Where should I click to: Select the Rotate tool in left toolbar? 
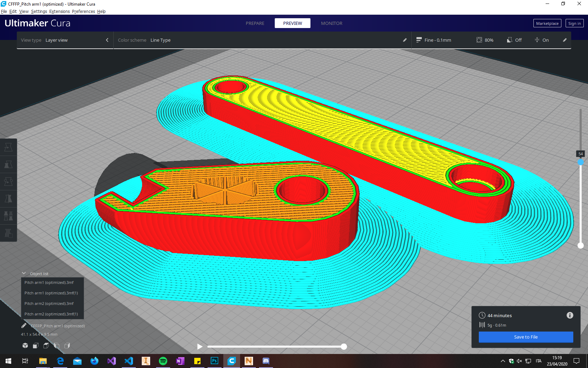(x=8, y=182)
